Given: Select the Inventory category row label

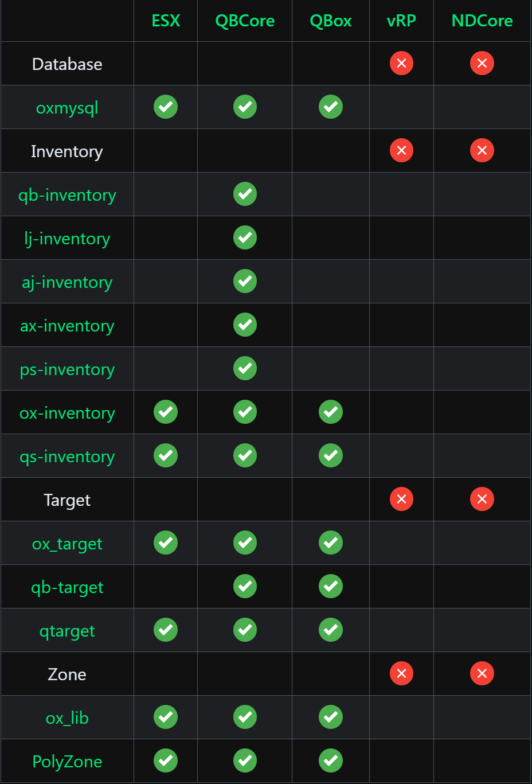Looking at the screenshot, I should click(x=67, y=151).
